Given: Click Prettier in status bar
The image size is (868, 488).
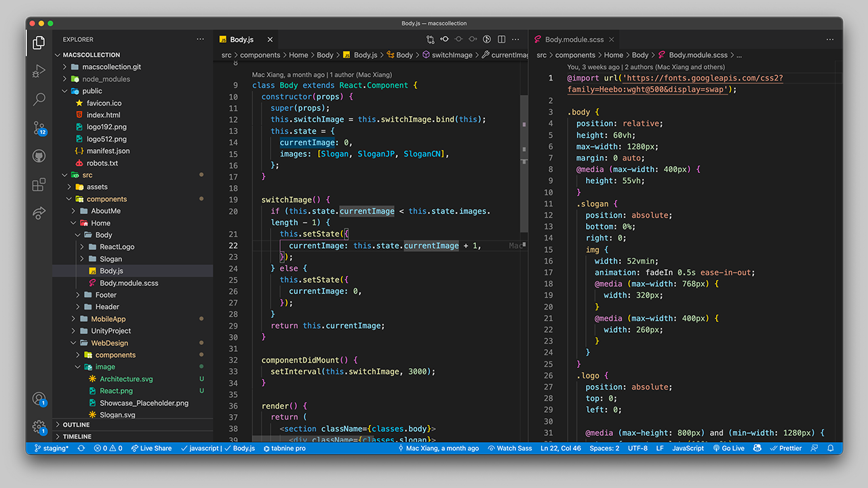Looking at the screenshot, I should click(x=787, y=448).
